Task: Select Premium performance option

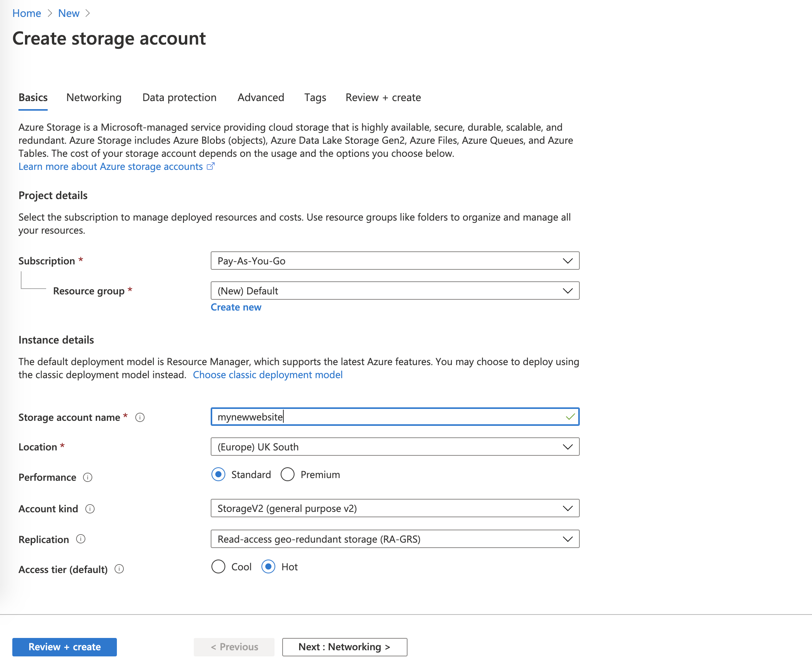Action: coord(288,475)
